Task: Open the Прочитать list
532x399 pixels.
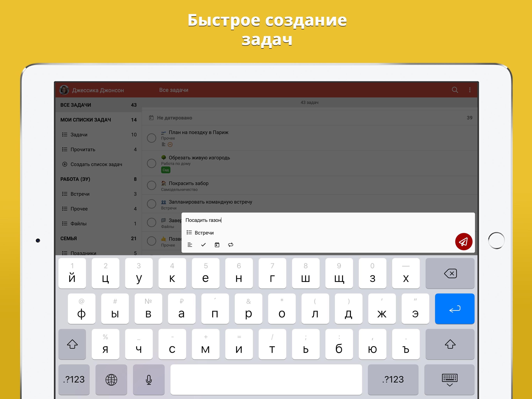Action: [x=98, y=149]
